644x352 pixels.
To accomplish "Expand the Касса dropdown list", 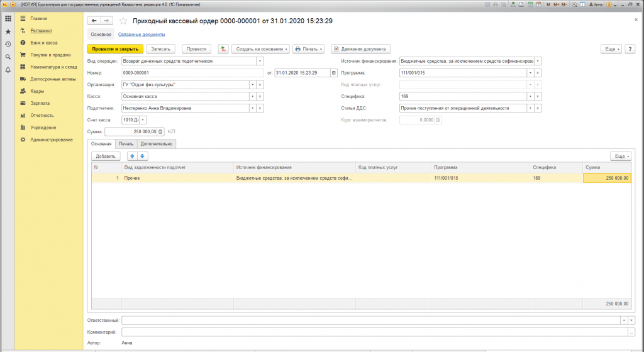I will click(x=253, y=96).
